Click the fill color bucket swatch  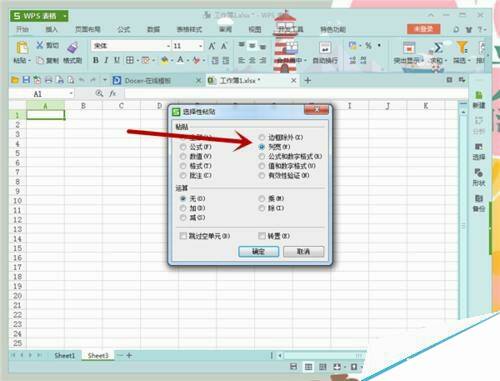click(x=165, y=60)
